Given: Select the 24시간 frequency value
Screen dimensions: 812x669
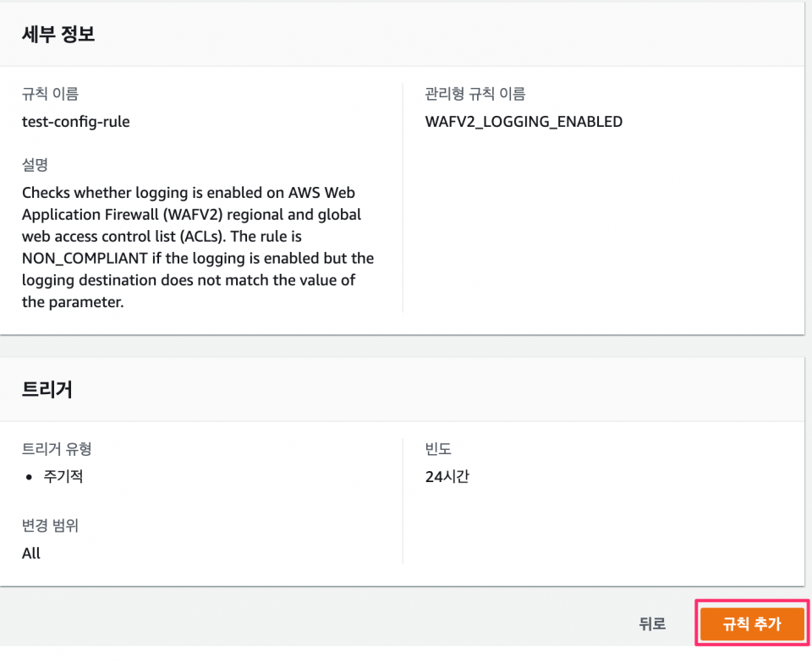Looking at the screenshot, I should click(448, 476).
